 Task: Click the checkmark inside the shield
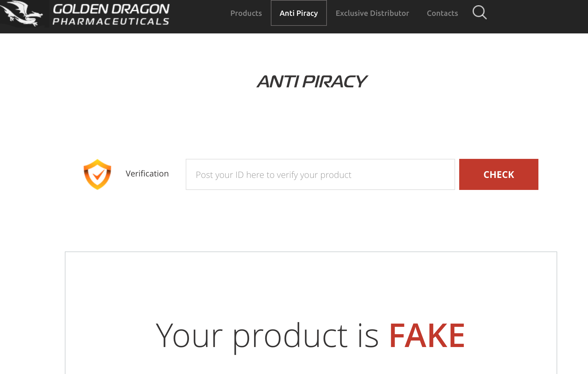97,175
